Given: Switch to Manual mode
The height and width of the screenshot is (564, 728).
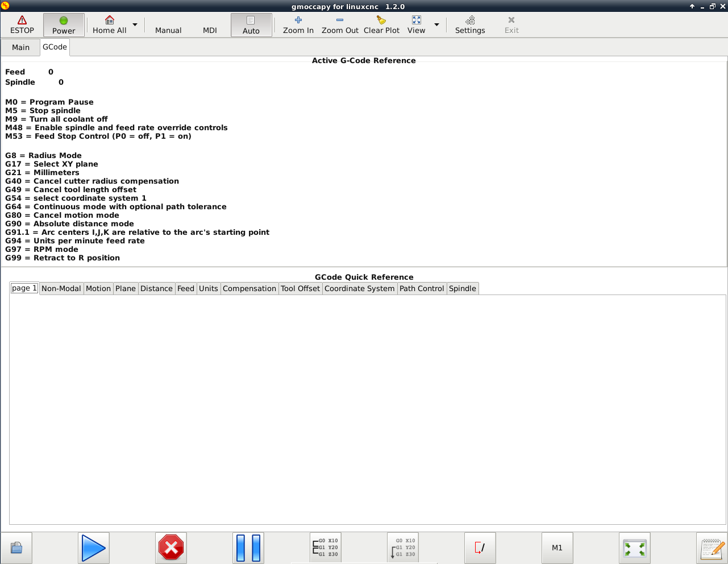Looking at the screenshot, I should (168, 25).
